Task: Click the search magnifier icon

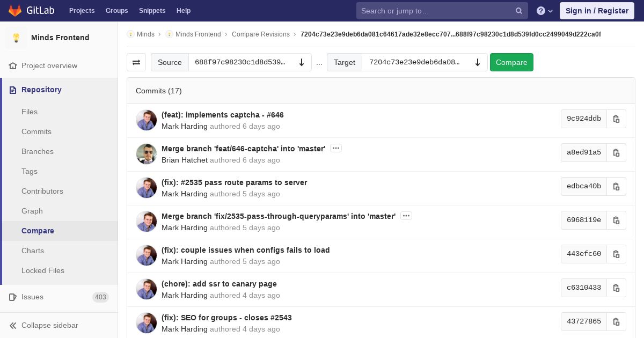Action: (519, 11)
